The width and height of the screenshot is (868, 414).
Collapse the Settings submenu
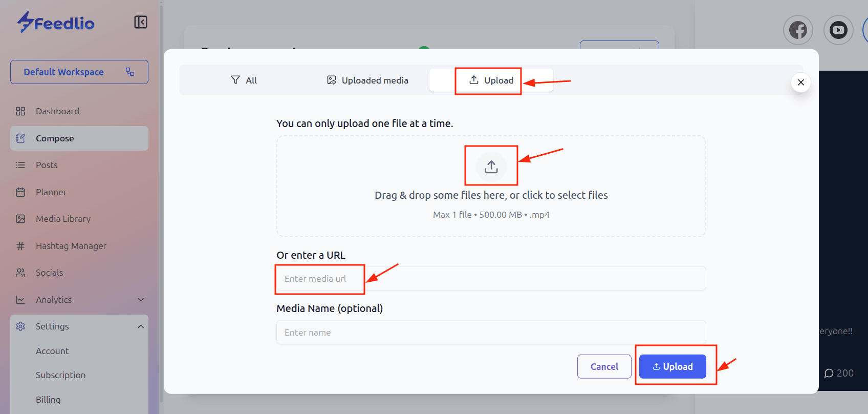pyautogui.click(x=141, y=326)
